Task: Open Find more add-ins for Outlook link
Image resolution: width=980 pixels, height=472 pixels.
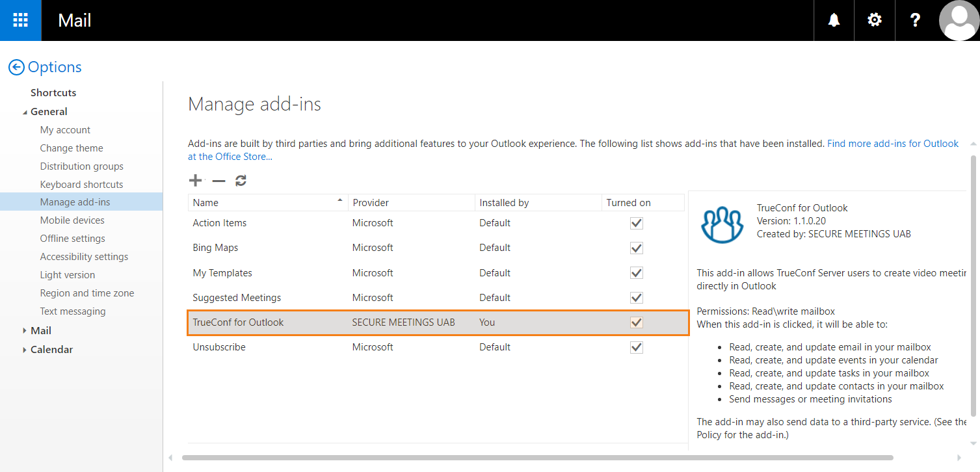Action: [892, 144]
